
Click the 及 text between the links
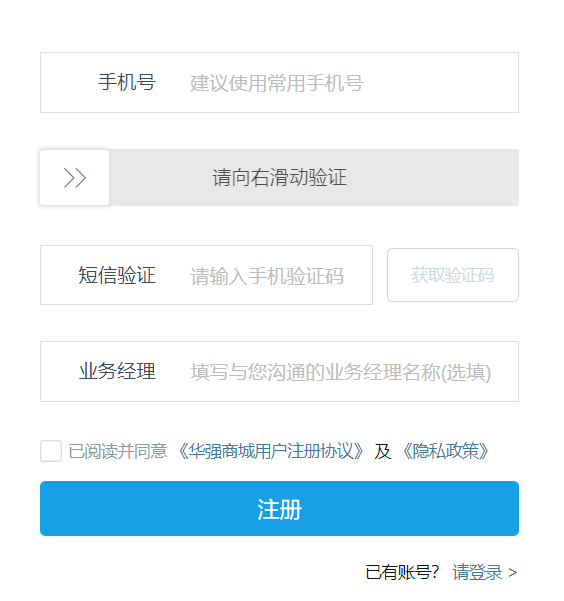pyautogui.click(x=382, y=451)
